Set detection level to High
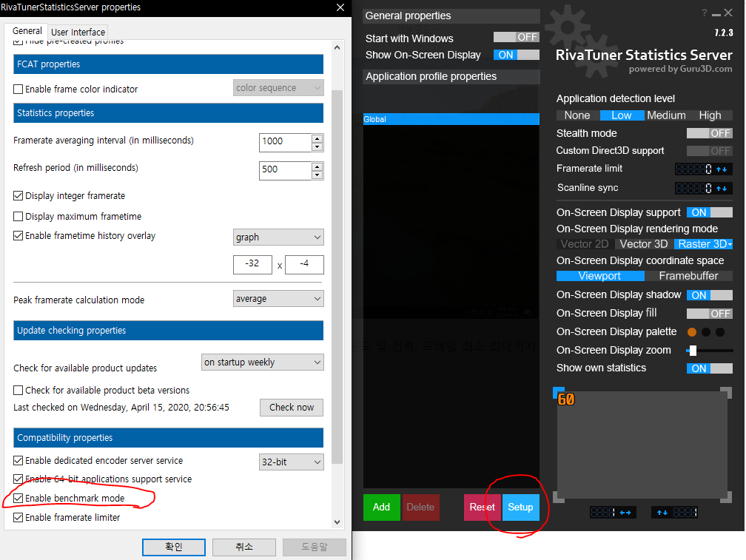This screenshot has width=746, height=560. [x=710, y=115]
